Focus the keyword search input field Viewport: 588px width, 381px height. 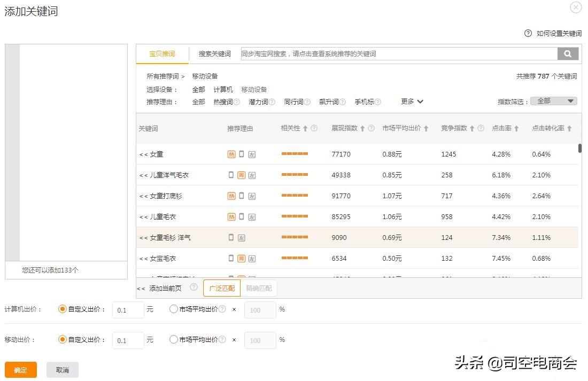click(x=399, y=53)
